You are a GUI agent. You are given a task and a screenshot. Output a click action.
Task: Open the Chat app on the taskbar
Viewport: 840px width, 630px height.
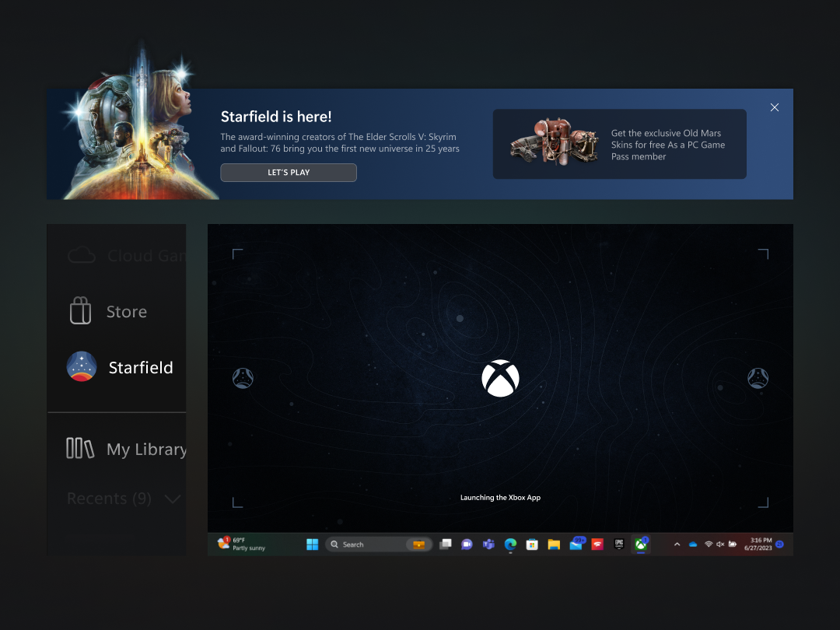(467, 544)
